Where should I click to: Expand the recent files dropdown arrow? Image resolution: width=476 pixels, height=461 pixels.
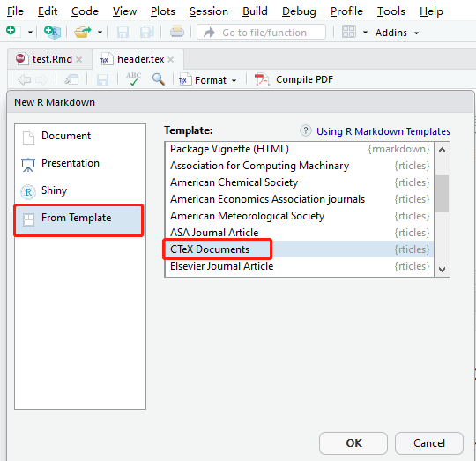100,32
